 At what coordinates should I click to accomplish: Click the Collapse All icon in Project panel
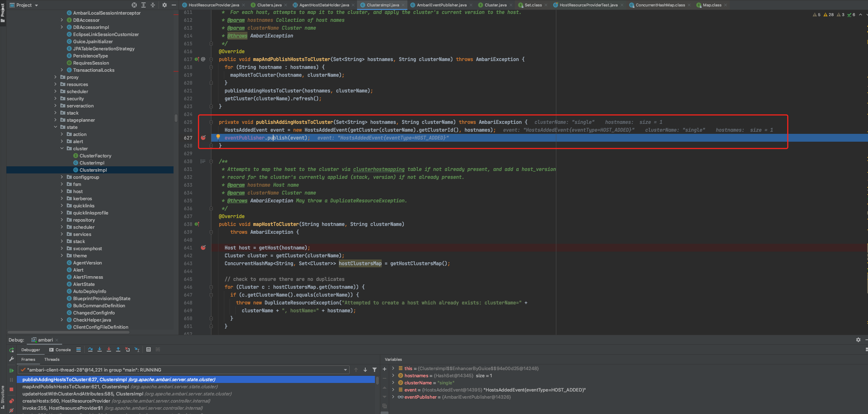click(x=153, y=5)
